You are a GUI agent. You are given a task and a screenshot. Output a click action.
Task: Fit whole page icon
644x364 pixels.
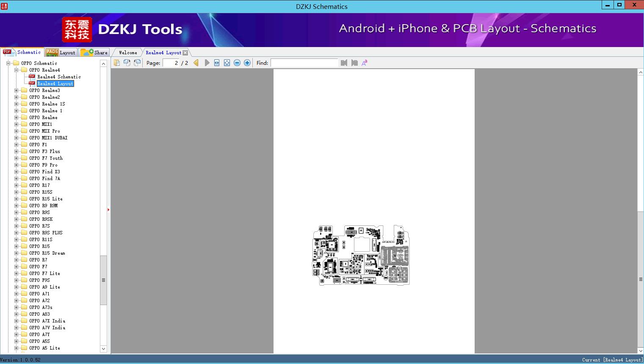tap(227, 63)
